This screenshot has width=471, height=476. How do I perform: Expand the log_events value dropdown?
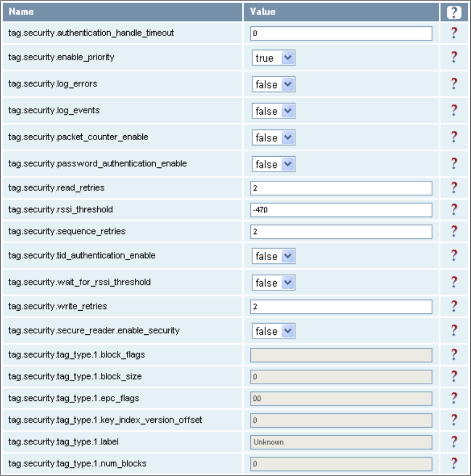click(273, 111)
